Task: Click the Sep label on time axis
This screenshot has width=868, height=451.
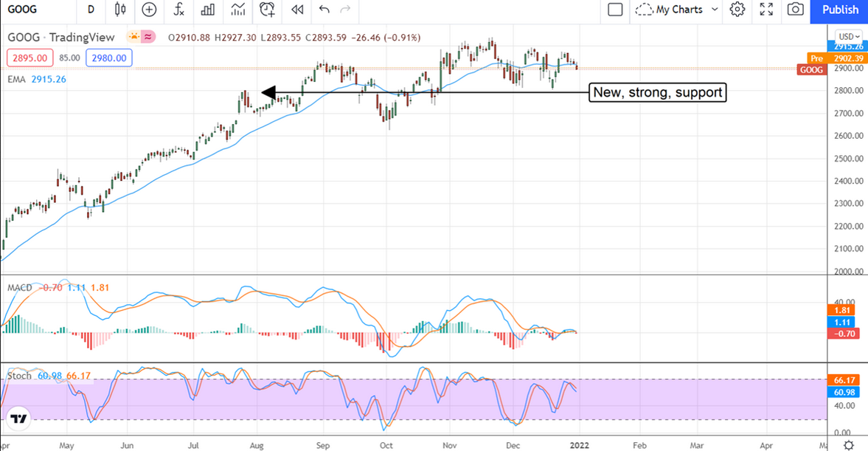Action: (x=323, y=445)
